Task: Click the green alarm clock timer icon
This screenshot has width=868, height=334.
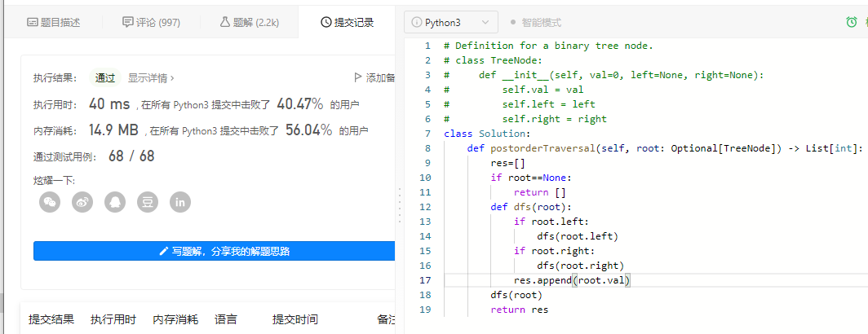Action: pos(852,23)
